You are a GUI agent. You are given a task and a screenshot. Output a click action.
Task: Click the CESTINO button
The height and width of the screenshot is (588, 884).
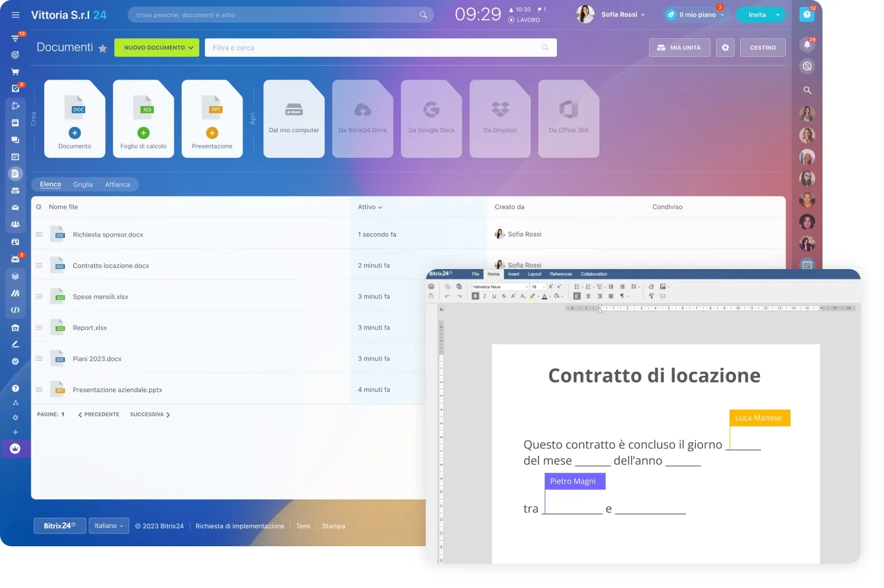(762, 48)
